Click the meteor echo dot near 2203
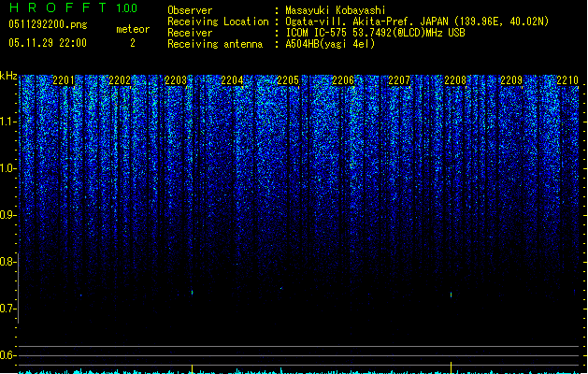This screenshot has width=588, height=374. point(193,293)
